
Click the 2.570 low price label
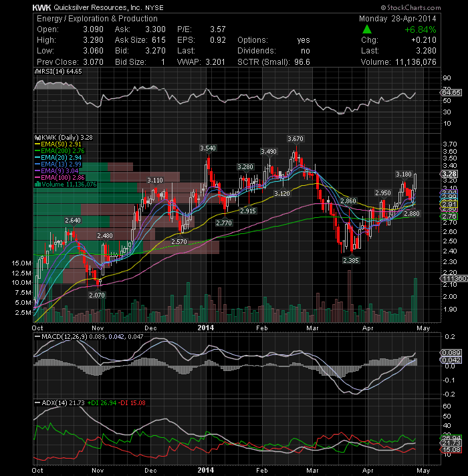point(179,241)
